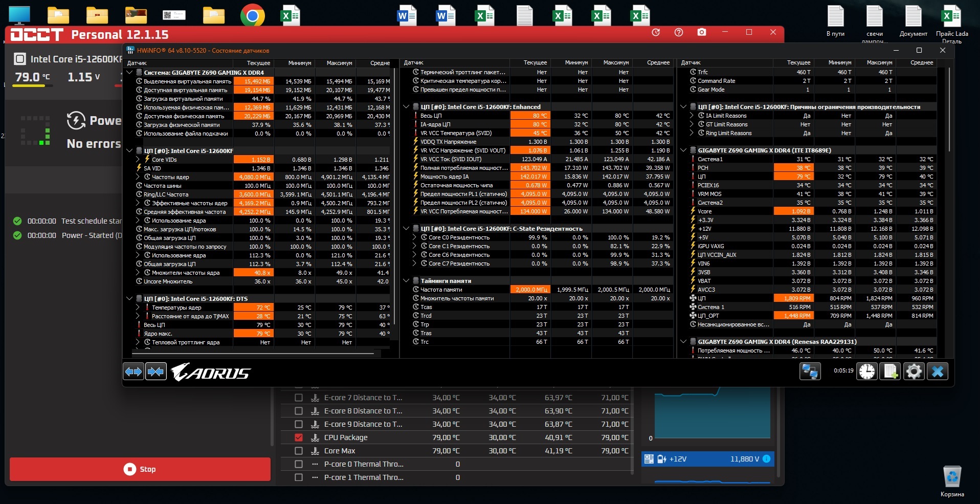Click HWiNFO shrink-columns arrows button
The image size is (980, 504).
pos(156,371)
